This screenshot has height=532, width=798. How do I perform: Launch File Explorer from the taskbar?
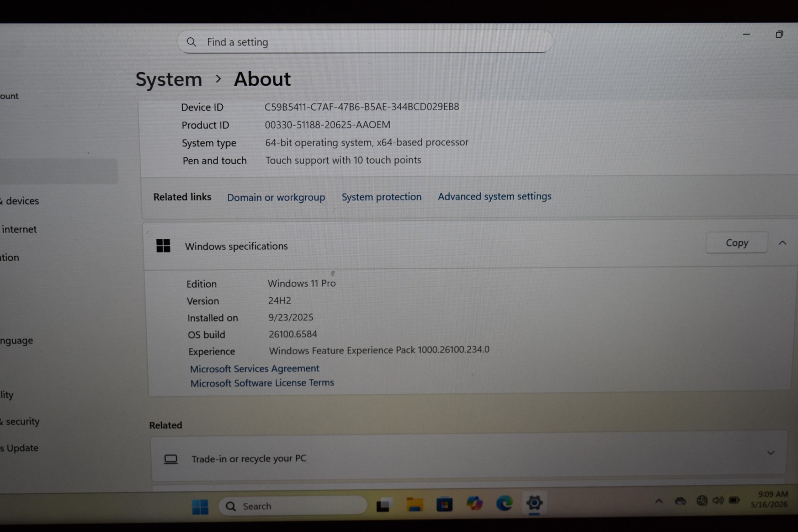coord(414,505)
